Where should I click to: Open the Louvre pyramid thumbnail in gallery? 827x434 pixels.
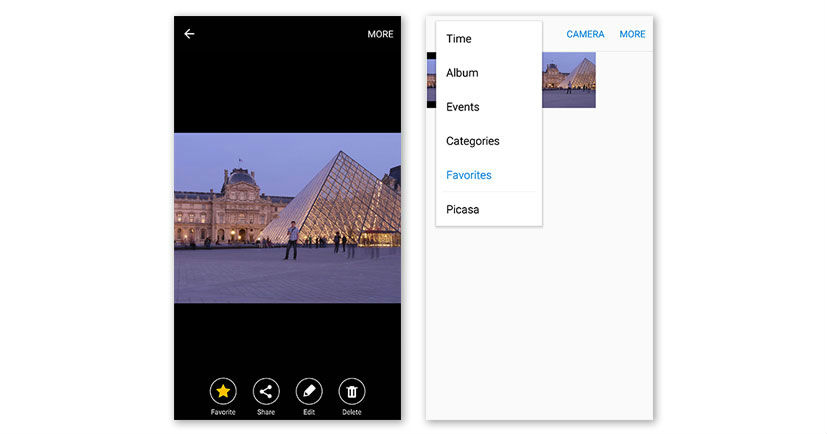point(569,80)
